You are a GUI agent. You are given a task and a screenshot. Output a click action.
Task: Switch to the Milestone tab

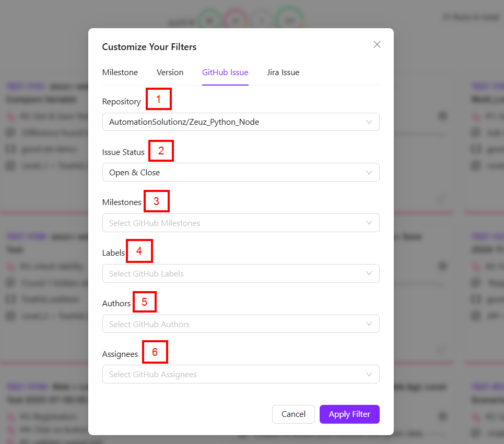(x=120, y=73)
